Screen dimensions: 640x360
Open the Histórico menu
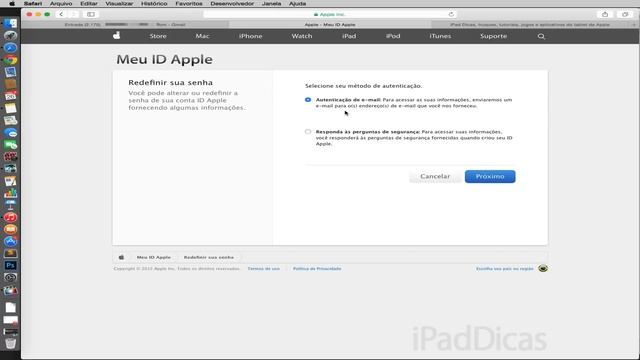click(154, 3)
